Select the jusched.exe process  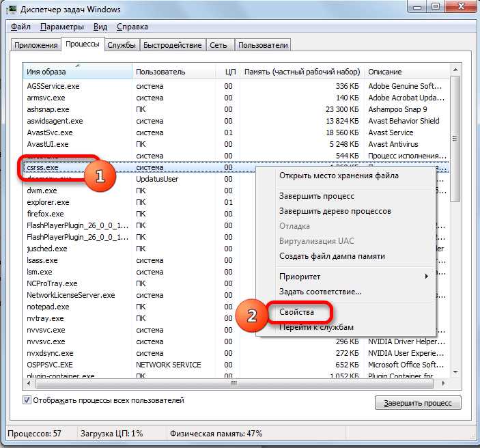47,249
